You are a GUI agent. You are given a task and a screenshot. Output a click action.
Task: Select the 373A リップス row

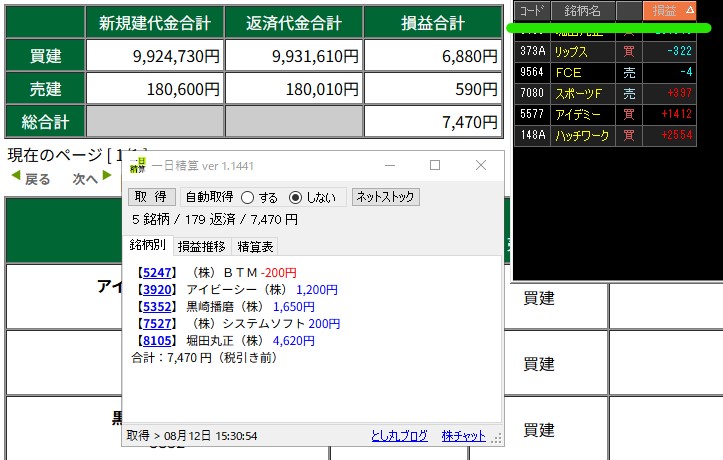605,51
